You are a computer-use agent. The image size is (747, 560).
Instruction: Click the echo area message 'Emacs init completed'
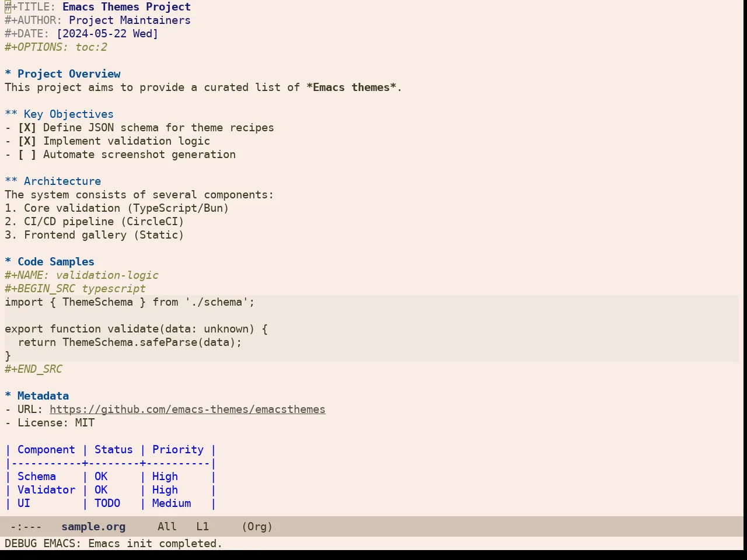click(155, 544)
